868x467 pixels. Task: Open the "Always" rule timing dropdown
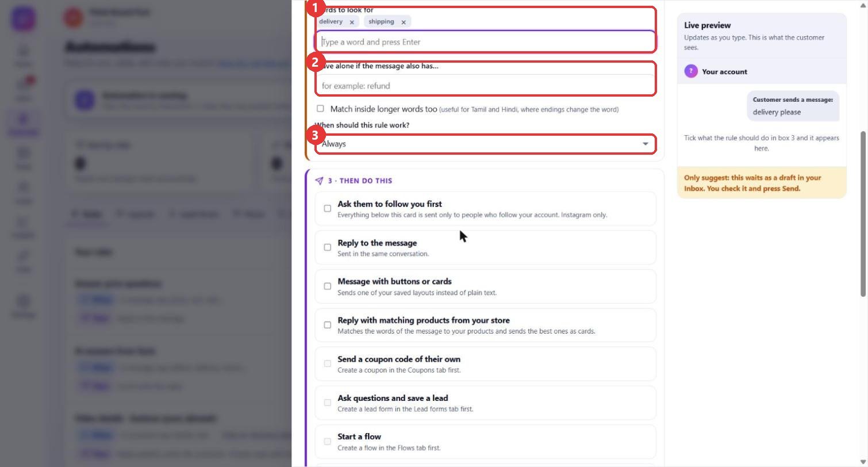pyautogui.click(x=485, y=144)
